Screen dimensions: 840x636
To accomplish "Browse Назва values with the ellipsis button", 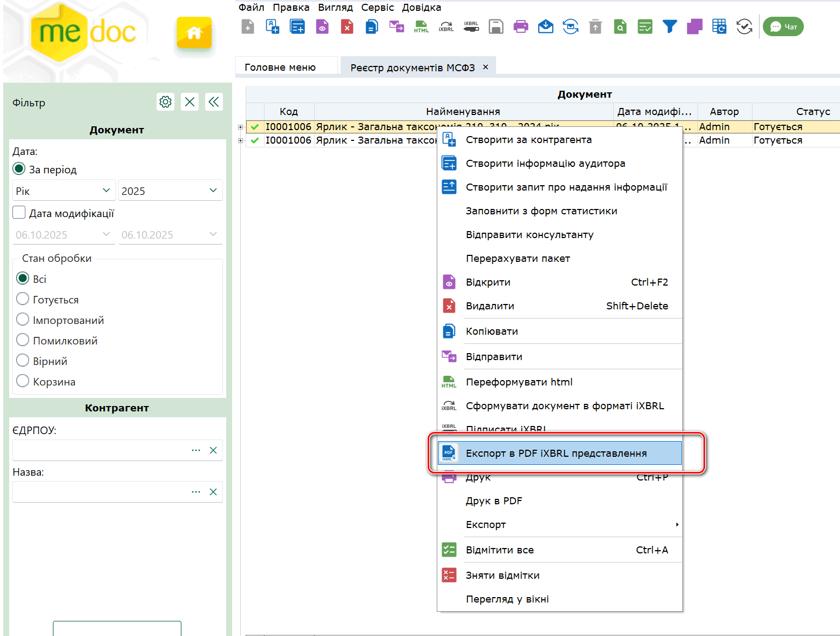I will 196,492.
